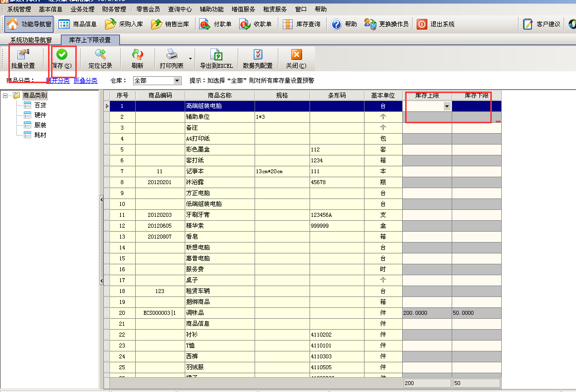Screen dimensions: 576x392
Task: Collapse the 商品类别 tree root
Action: (5, 96)
